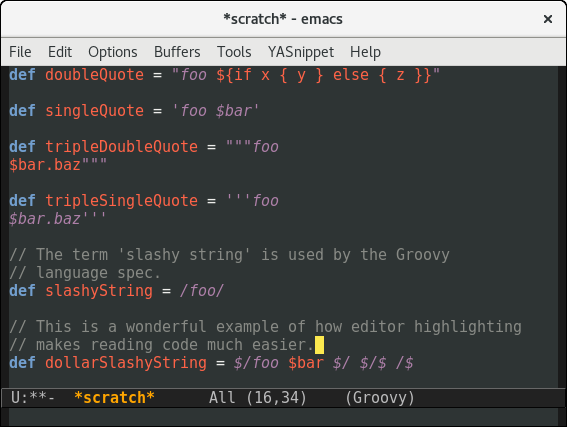Open the Options menu
This screenshot has height=427, width=567.
(x=113, y=52)
